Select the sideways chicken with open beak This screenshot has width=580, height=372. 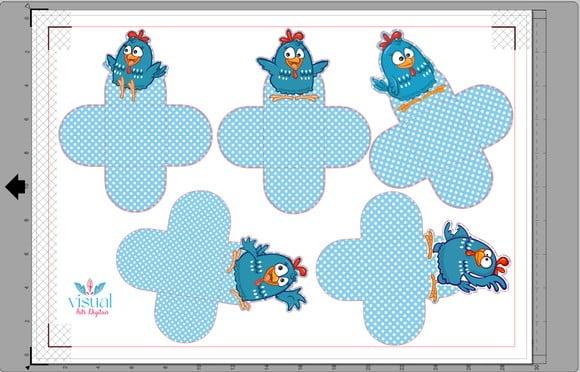click(268, 273)
